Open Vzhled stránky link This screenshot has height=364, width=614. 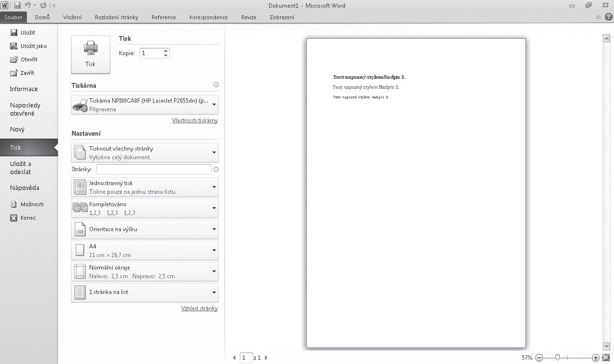(200, 308)
